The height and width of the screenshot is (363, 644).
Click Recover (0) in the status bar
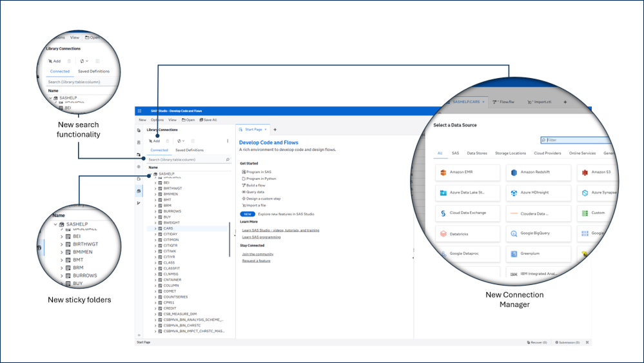[537, 342]
